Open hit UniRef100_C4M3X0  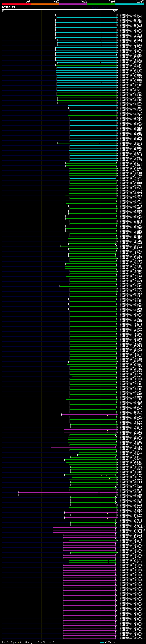(131, 517)
